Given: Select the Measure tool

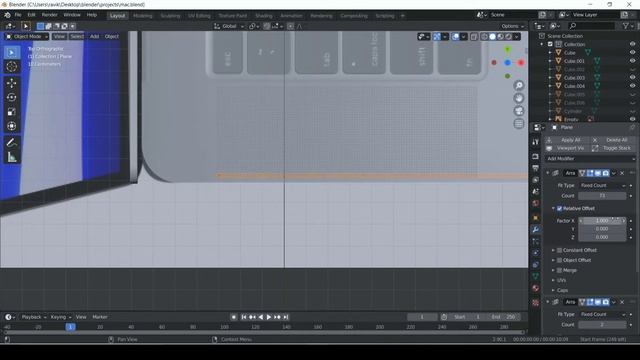Looking at the screenshot, I should (11, 157).
